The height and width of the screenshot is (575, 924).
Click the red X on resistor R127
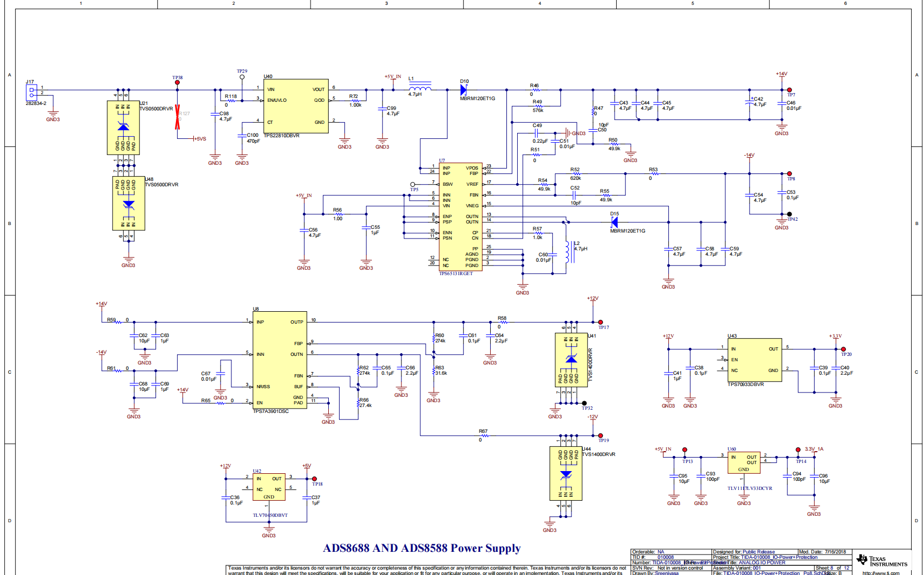(x=177, y=117)
